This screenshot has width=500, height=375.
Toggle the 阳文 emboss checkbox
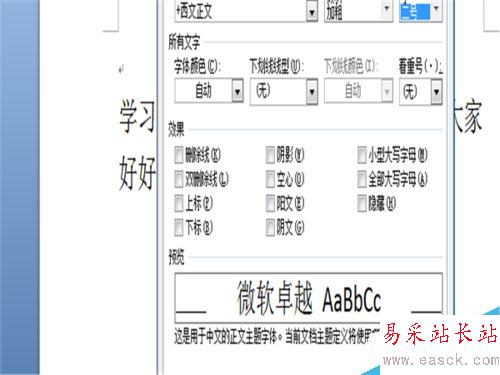(270, 203)
